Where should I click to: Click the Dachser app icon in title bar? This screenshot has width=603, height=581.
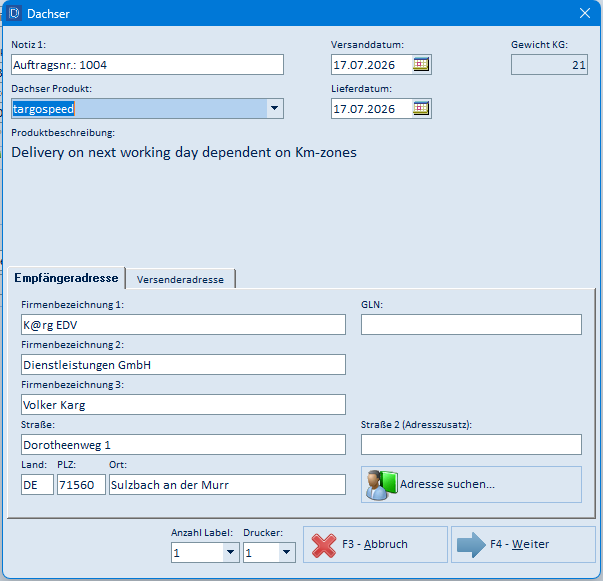[x=15, y=13]
